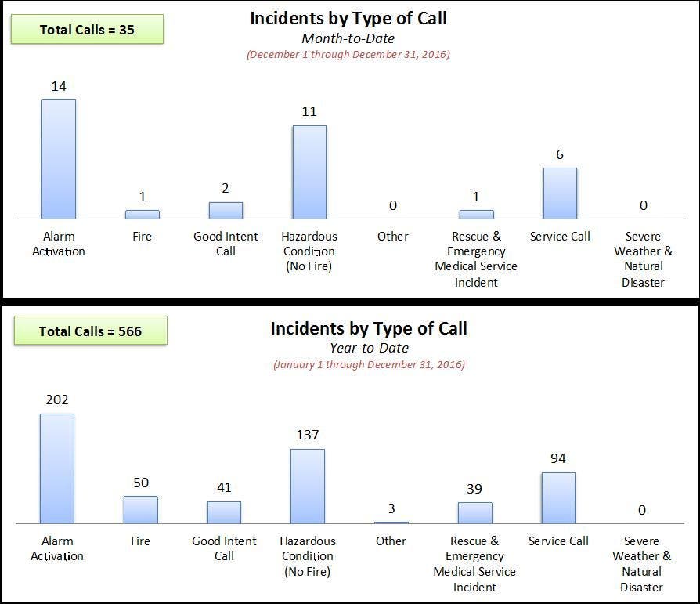Viewport: 700px width, 604px height.
Task: Select the small Other bar labeled 3
Action: pyautogui.click(x=391, y=522)
